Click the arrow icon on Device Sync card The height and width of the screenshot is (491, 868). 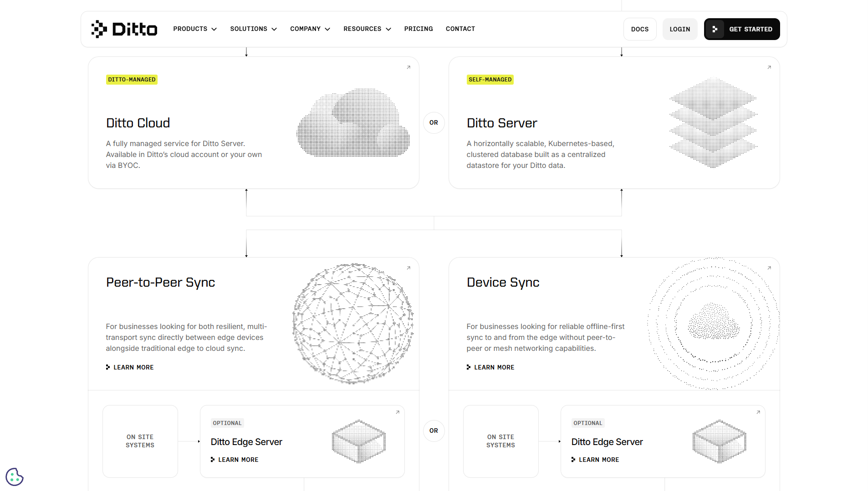coord(769,268)
